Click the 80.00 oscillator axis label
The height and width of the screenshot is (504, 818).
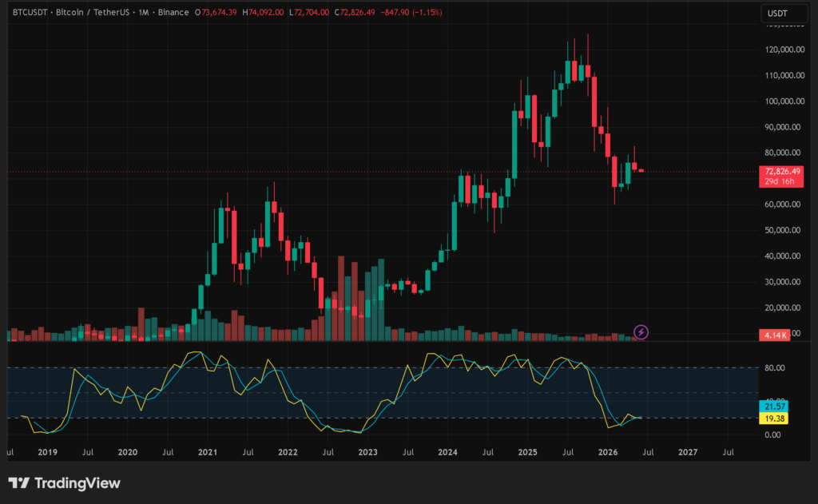775,368
